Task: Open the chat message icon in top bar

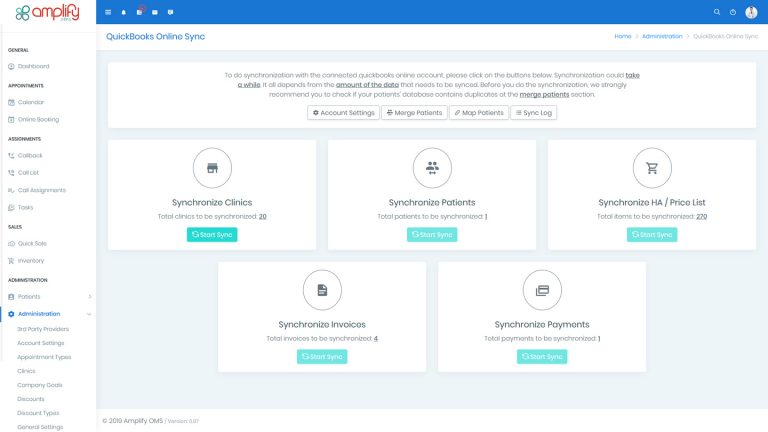Action: pyautogui.click(x=170, y=12)
